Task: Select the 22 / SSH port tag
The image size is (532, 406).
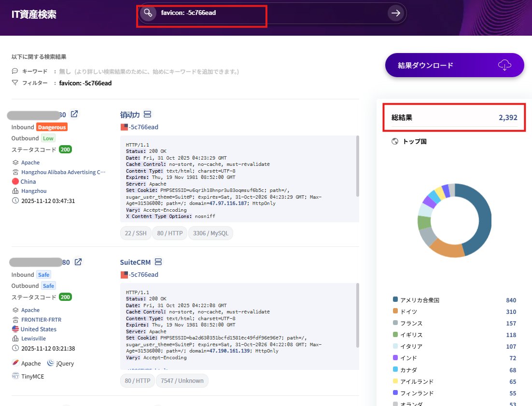Action: point(135,233)
